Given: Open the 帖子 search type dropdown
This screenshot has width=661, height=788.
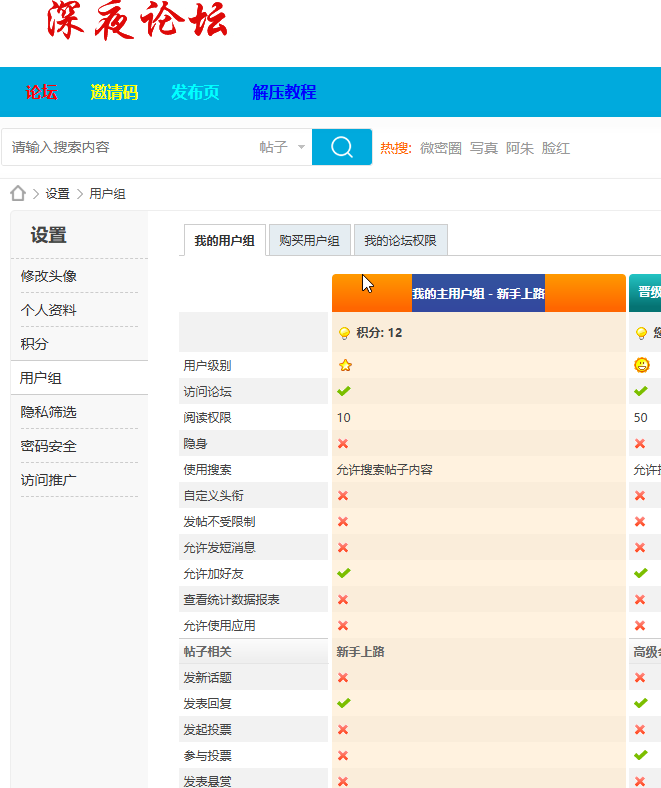Looking at the screenshot, I should [282, 147].
